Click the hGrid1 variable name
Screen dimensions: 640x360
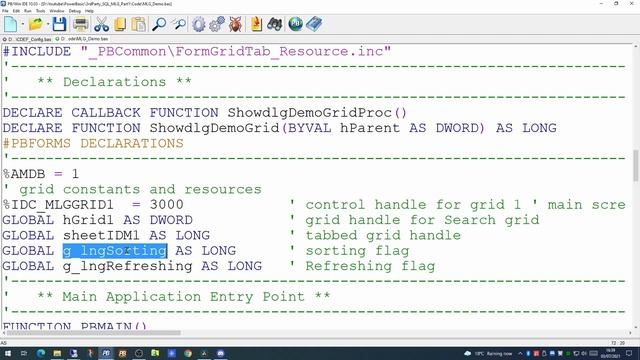coord(88,220)
